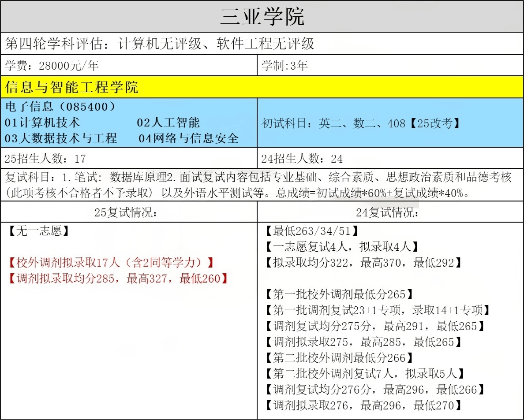Select the 第四轮学科评估 row text
The image size is (524, 420).
[160, 44]
